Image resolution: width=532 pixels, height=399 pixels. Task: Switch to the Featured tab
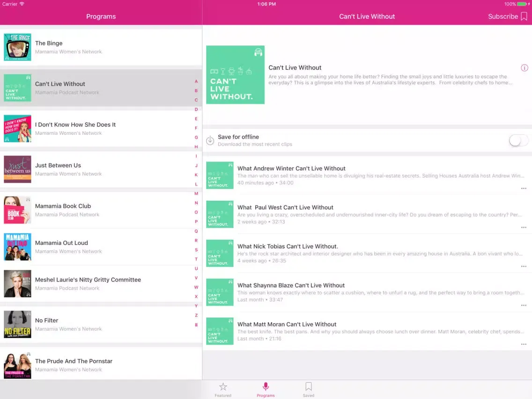click(x=223, y=390)
